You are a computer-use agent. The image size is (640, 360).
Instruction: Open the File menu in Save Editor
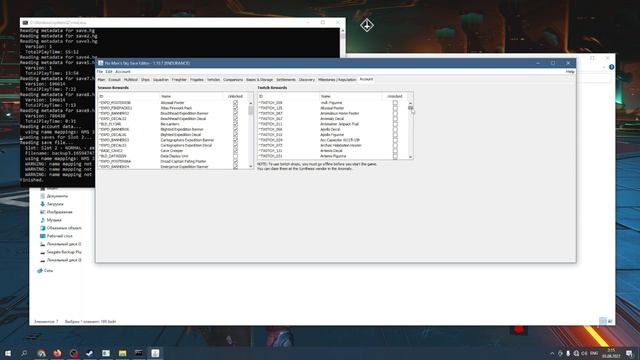[x=100, y=71]
